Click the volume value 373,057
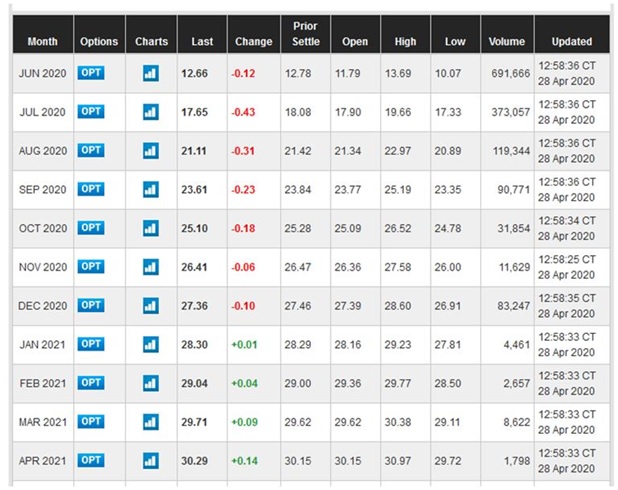The width and height of the screenshot is (618, 490). point(510,112)
